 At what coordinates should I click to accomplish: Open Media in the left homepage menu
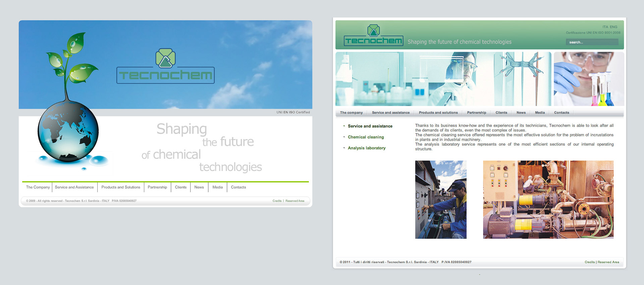(x=218, y=187)
